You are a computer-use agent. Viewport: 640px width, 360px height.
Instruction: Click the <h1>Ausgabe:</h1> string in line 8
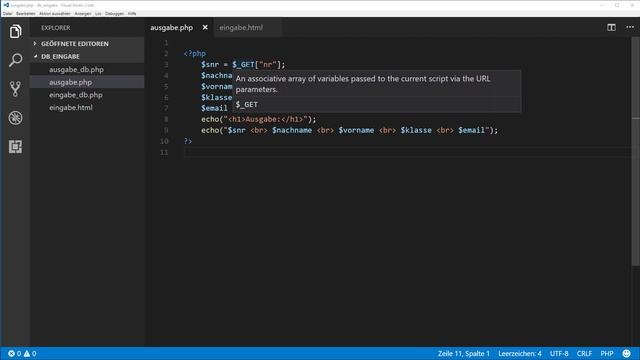265,119
